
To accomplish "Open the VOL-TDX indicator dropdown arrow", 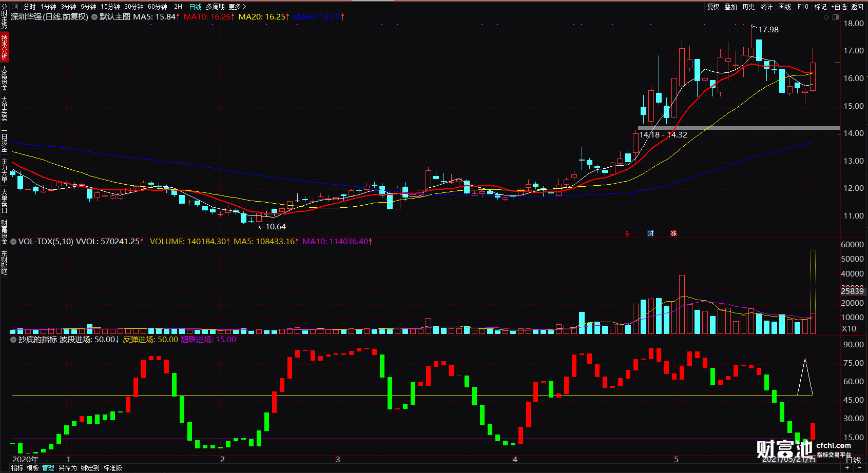I will click(14, 241).
